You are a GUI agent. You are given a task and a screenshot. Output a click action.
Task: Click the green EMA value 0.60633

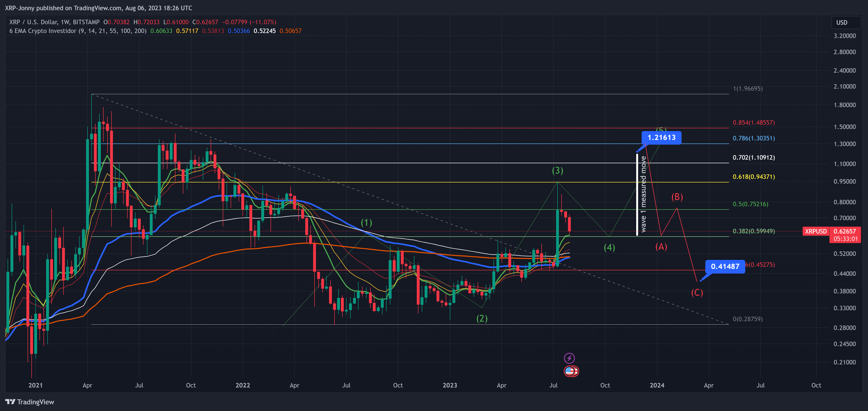click(x=161, y=31)
